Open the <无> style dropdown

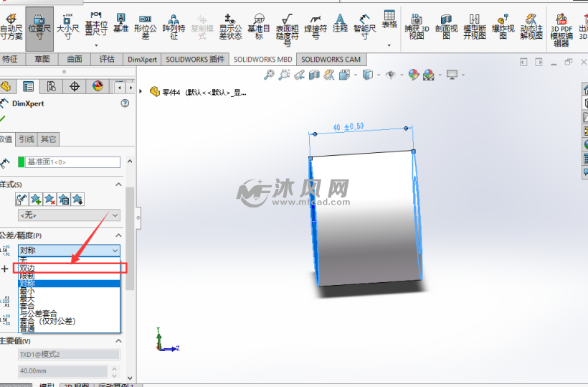(69, 215)
